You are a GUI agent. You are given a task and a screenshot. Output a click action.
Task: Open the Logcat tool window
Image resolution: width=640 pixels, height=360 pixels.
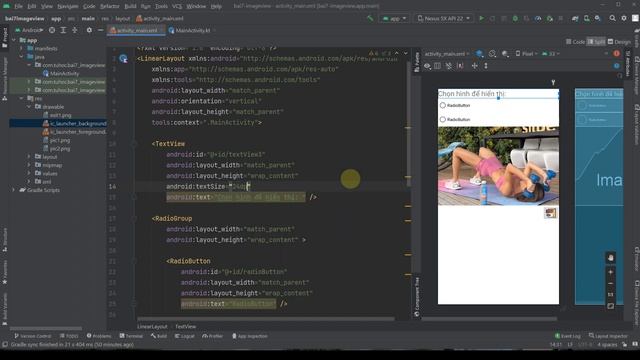[184, 336]
